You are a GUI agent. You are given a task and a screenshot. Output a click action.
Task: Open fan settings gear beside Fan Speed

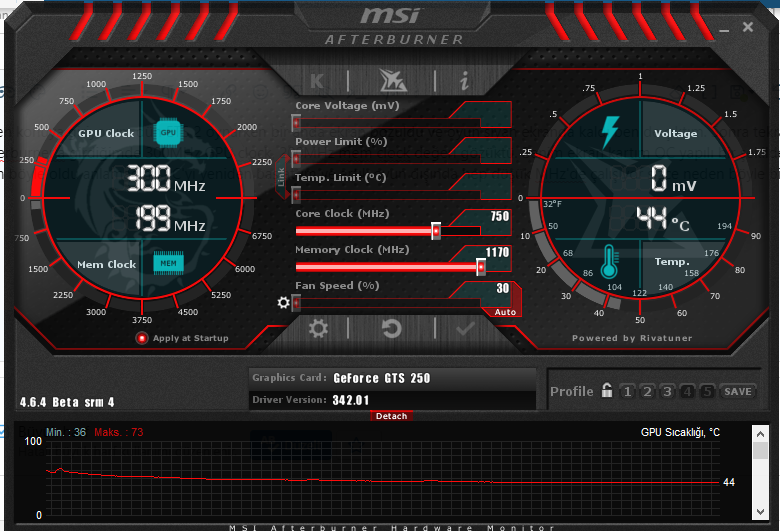[x=283, y=302]
